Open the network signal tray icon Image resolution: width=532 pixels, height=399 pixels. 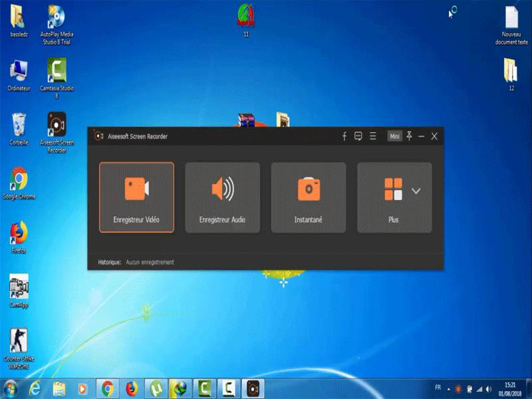coord(479,389)
